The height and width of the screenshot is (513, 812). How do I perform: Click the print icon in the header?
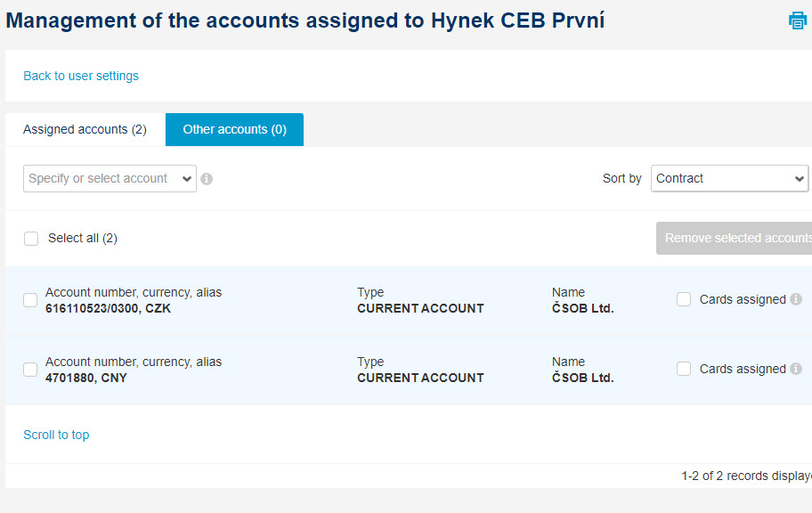[x=797, y=20]
